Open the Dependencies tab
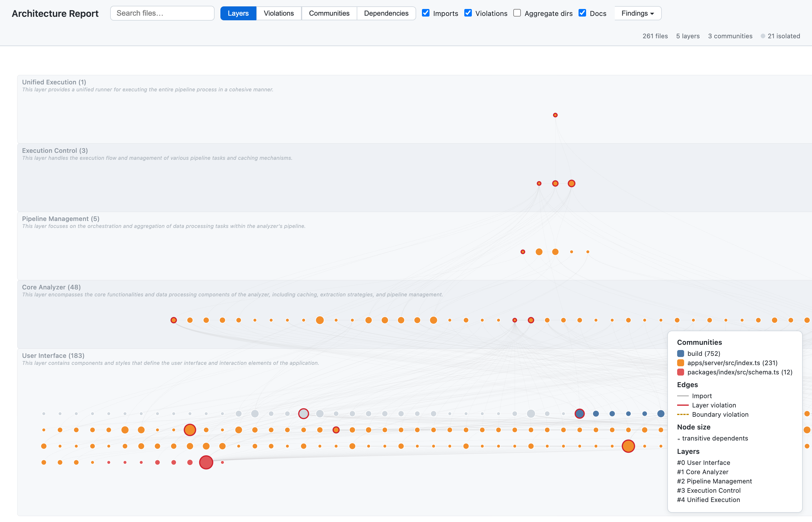Screen dimensions: 812x522 386,13
